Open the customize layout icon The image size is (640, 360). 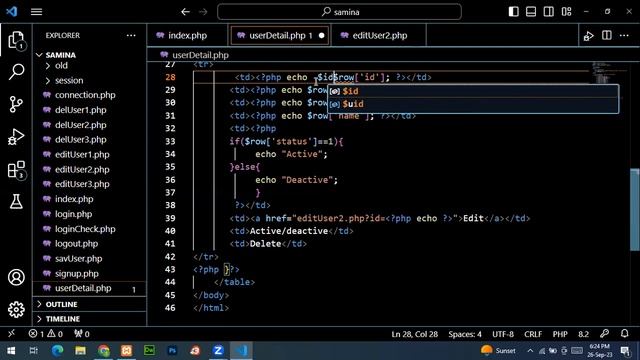[x=567, y=11]
